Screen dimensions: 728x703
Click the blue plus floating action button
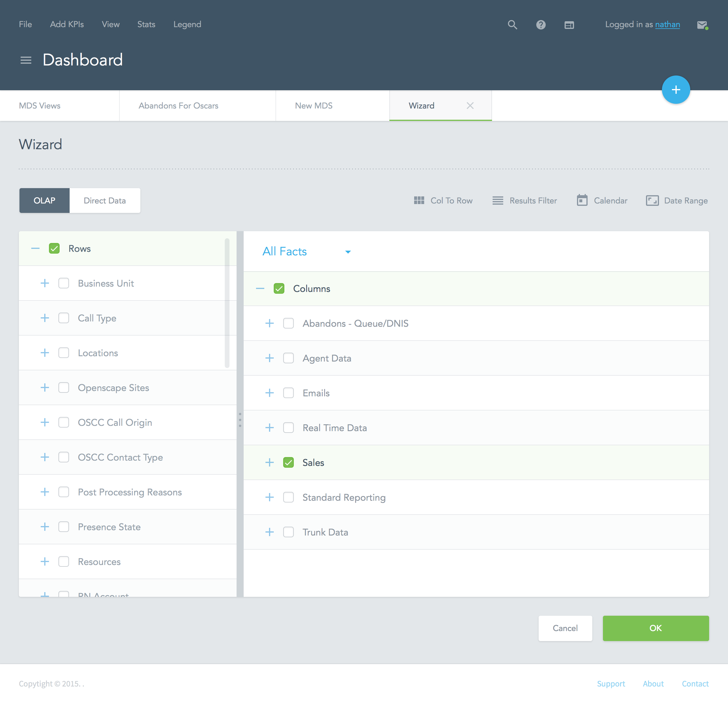[x=675, y=90]
